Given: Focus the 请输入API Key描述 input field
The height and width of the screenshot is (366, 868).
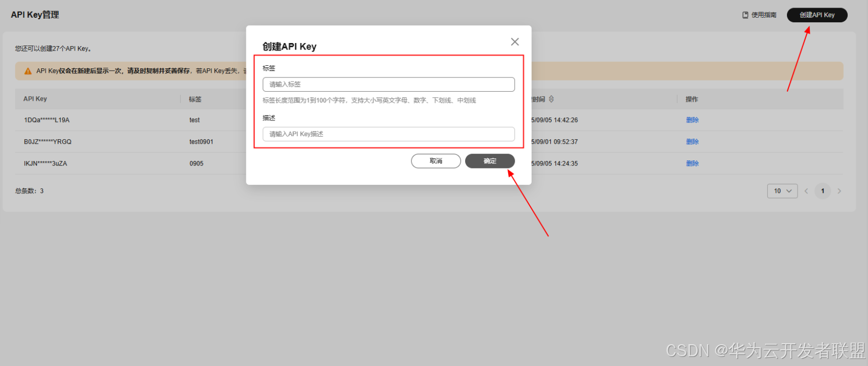Looking at the screenshot, I should point(389,134).
